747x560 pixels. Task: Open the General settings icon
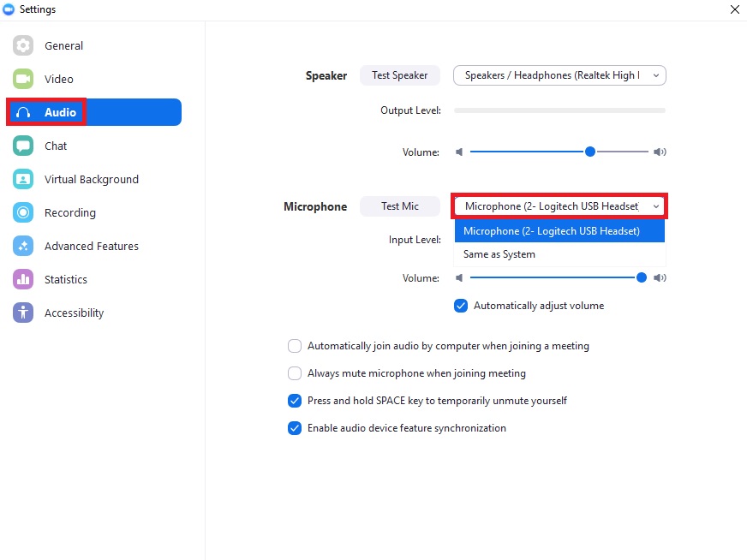(22, 45)
